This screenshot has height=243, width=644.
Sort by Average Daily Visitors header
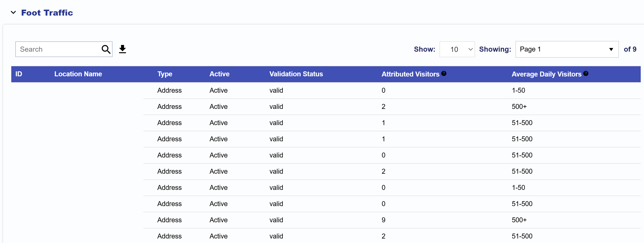tap(546, 74)
